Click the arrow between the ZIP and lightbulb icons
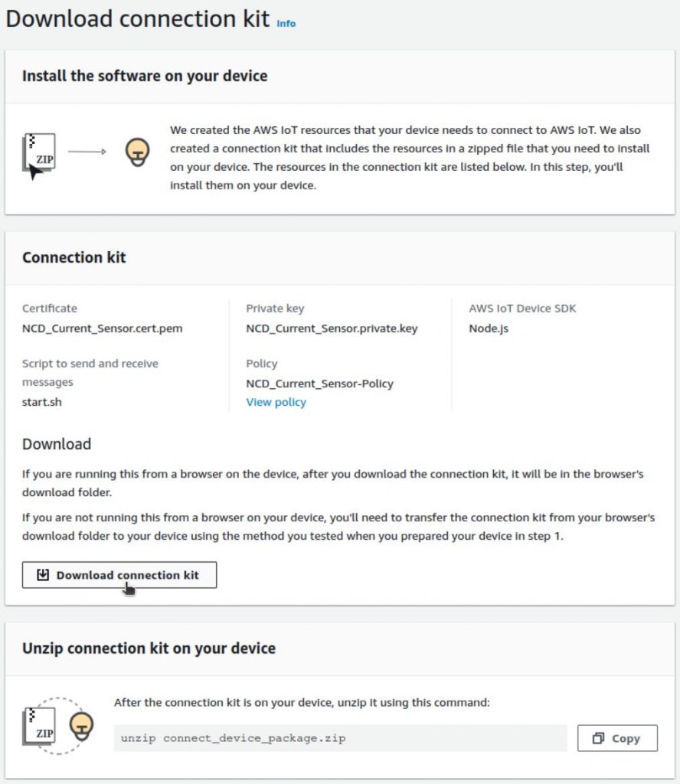Image resolution: width=680 pixels, height=784 pixels. 87,152
